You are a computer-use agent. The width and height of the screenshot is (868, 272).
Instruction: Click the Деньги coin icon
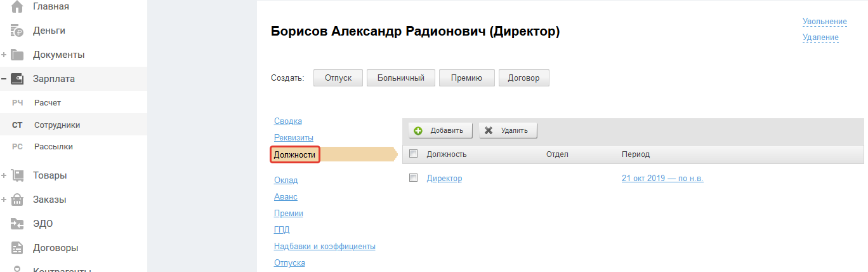point(17,31)
